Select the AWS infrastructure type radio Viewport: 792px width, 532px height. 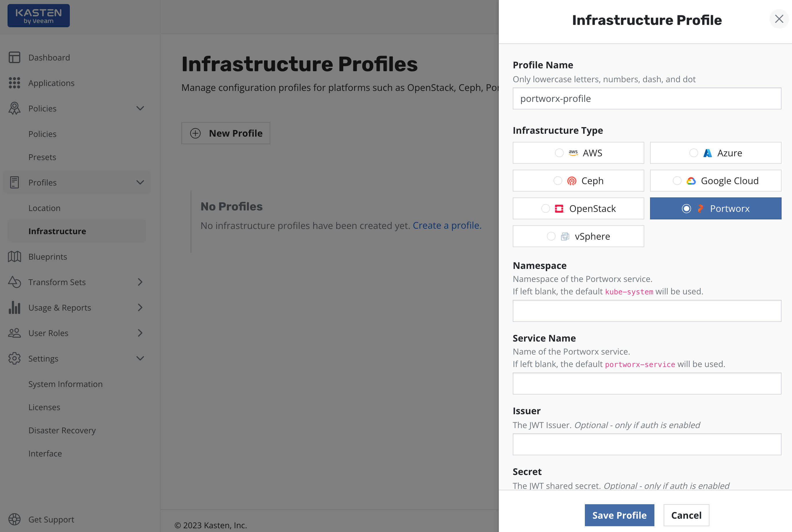[559, 153]
